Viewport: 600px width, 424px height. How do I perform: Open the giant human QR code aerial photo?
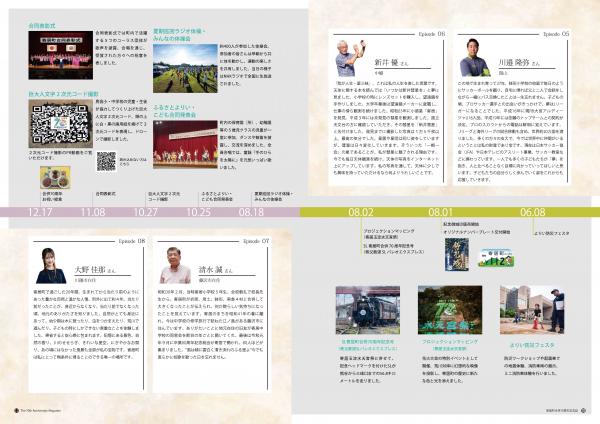[60, 124]
